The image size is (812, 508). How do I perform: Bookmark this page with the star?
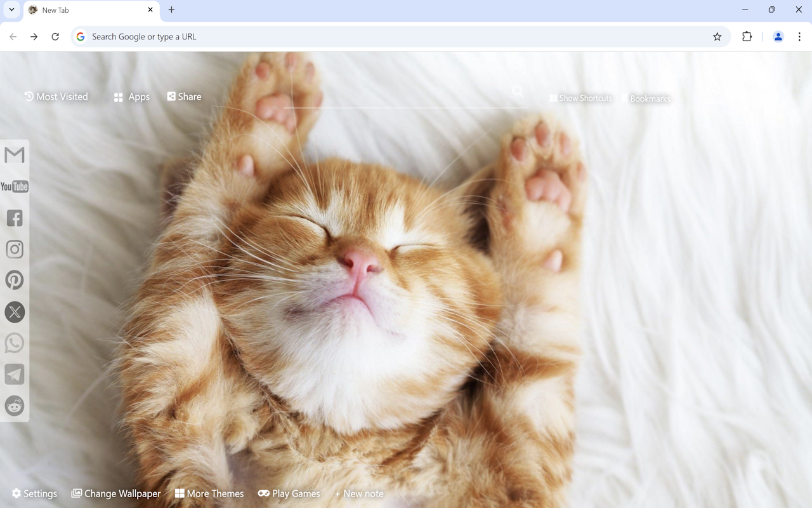click(717, 37)
